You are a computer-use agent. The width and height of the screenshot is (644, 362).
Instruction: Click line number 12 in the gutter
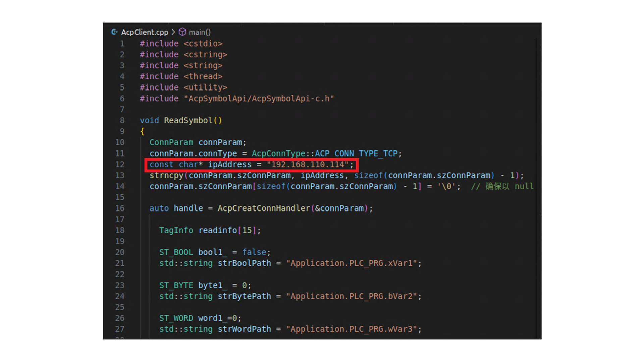(x=120, y=164)
